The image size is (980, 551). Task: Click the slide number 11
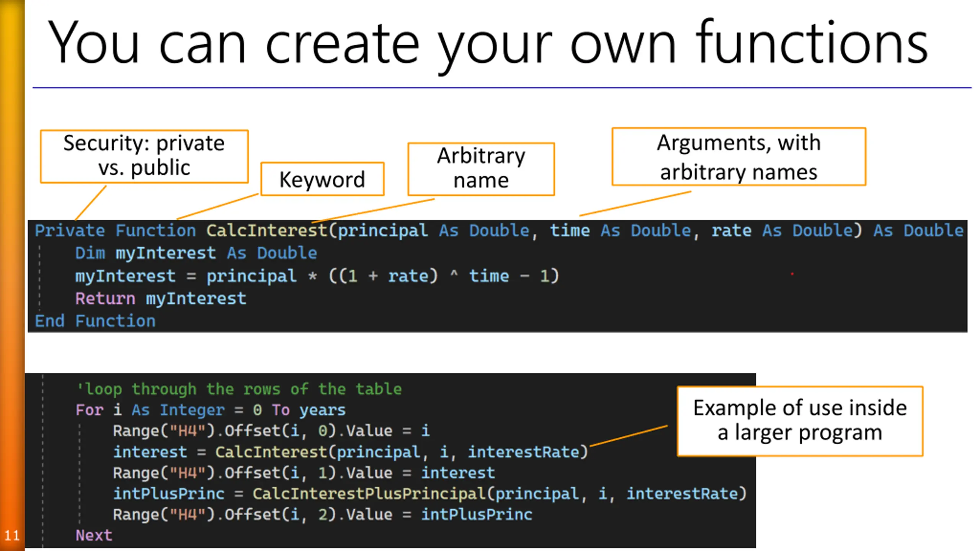[12, 535]
